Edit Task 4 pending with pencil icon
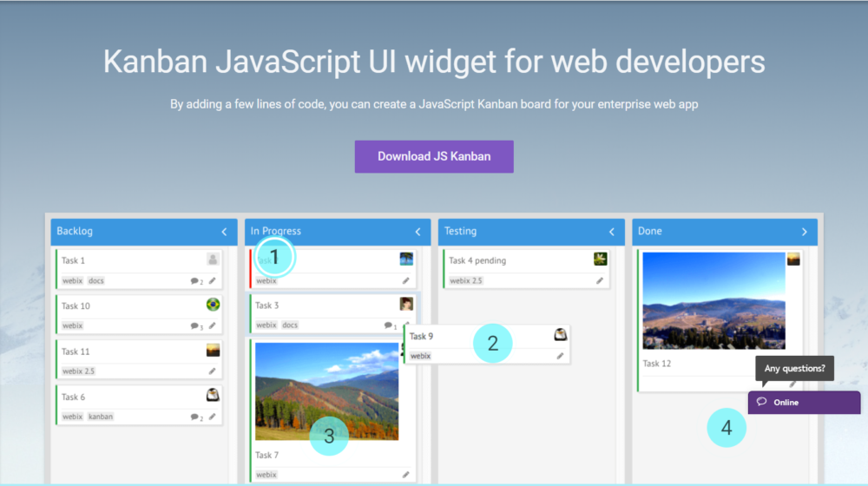Viewport: 868px width, 486px height. pyautogui.click(x=600, y=280)
